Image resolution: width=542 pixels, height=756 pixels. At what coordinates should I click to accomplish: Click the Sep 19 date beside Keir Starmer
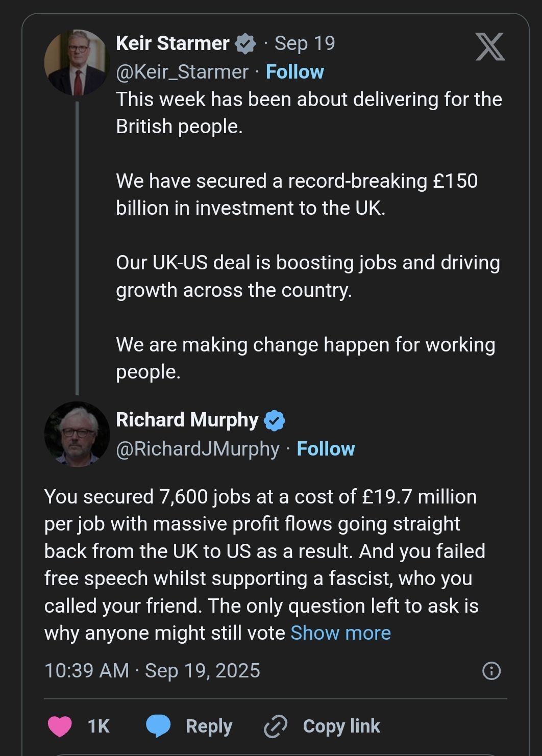point(305,44)
